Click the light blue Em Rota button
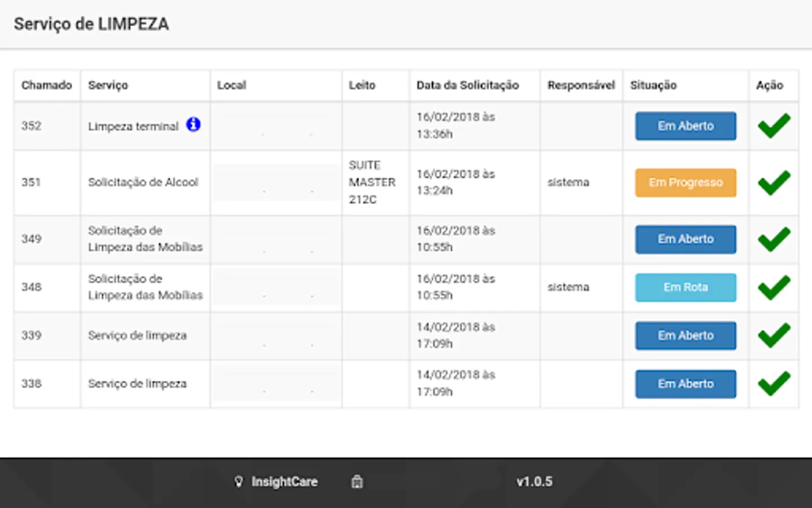The height and width of the screenshot is (508, 812). [686, 287]
